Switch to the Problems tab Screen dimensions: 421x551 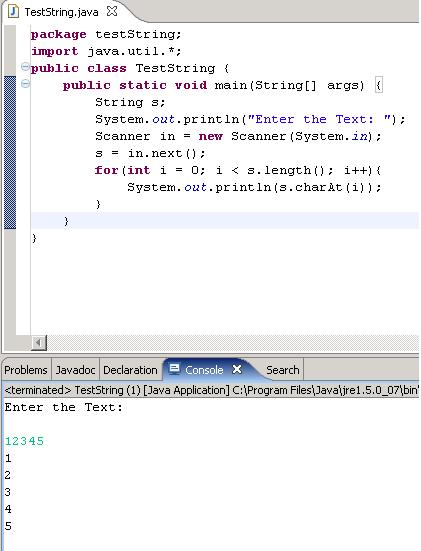(x=26, y=370)
